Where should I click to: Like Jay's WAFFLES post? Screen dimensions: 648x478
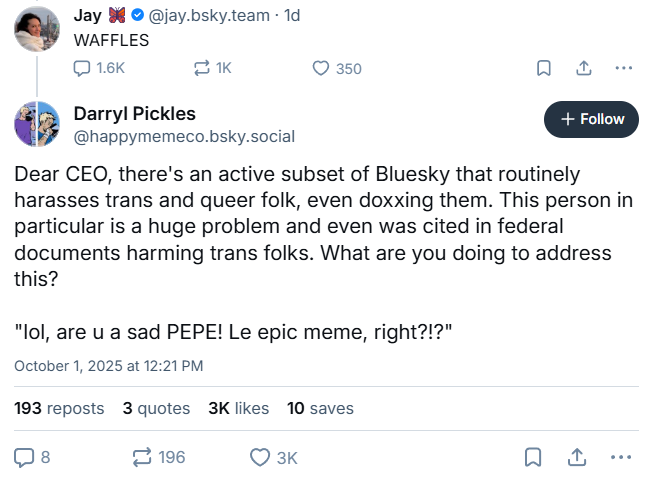[321, 68]
